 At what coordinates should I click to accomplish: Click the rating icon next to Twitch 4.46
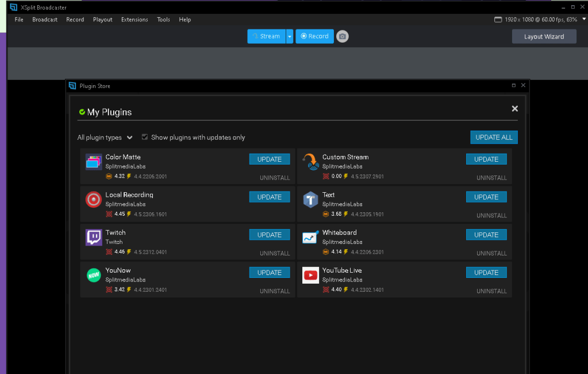[109, 251]
